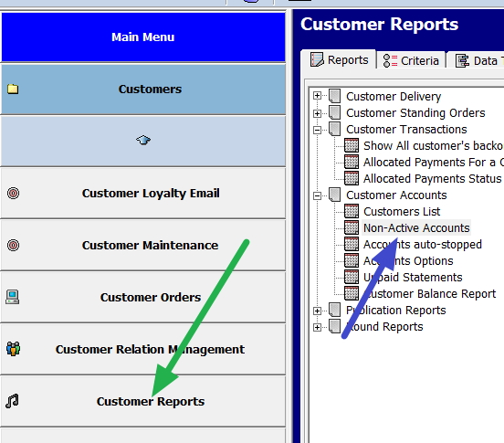504x443 pixels.
Task: Click the graduation cap icon button
Action: [x=143, y=140]
